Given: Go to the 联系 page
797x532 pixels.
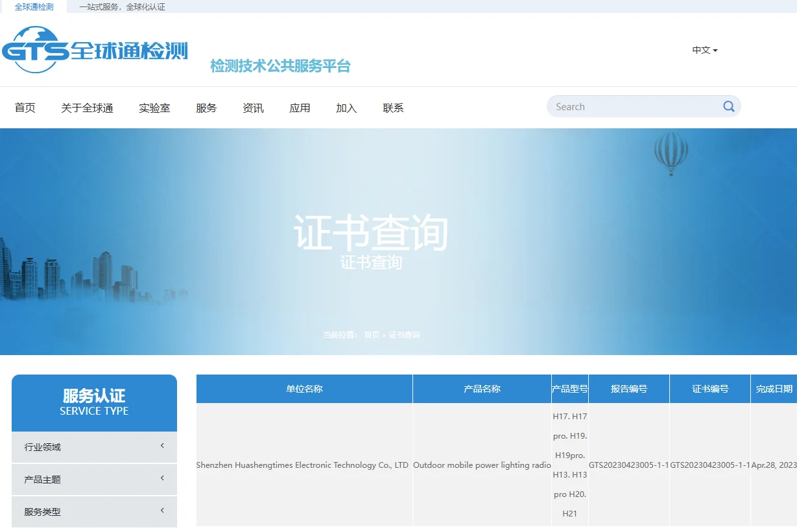Looking at the screenshot, I should (393, 108).
